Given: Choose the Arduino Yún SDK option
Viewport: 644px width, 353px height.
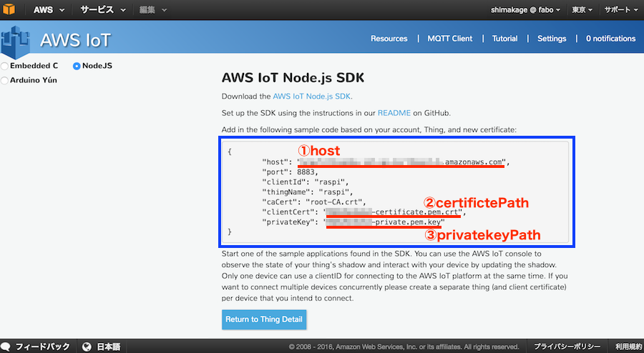Looking at the screenshot, I should (5, 80).
